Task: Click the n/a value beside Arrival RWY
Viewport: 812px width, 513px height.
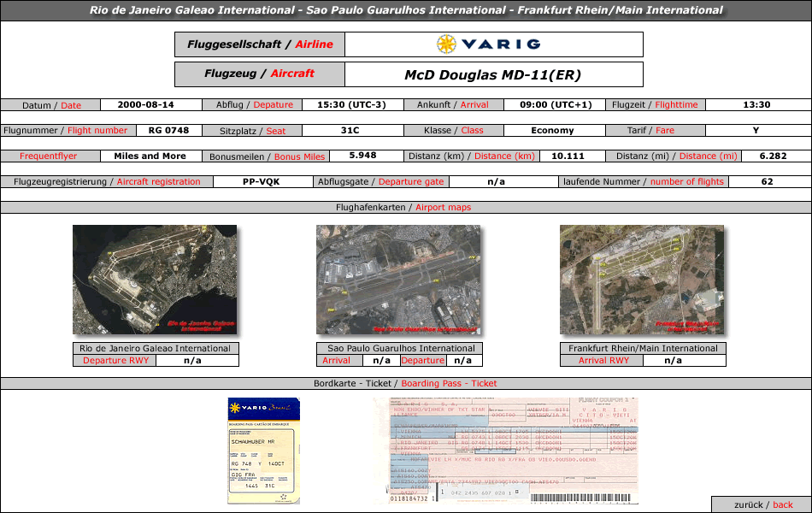Action: pos(673,361)
